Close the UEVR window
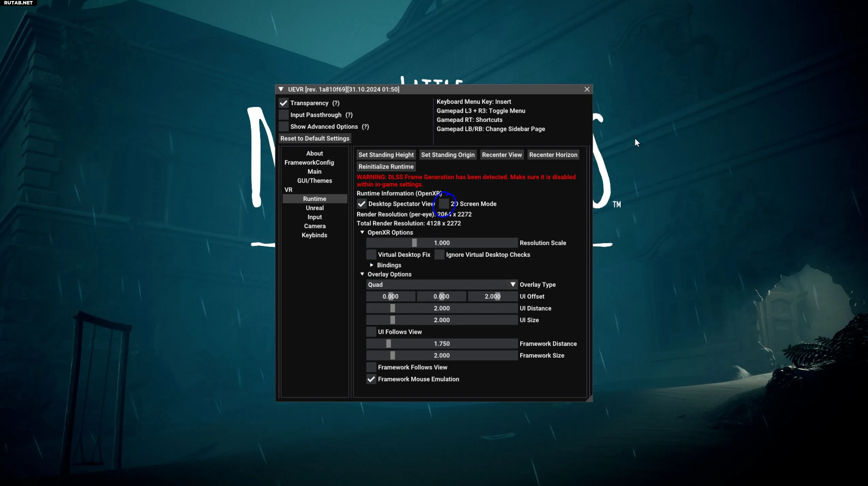This screenshot has width=868, height=486. pos(587,89)
